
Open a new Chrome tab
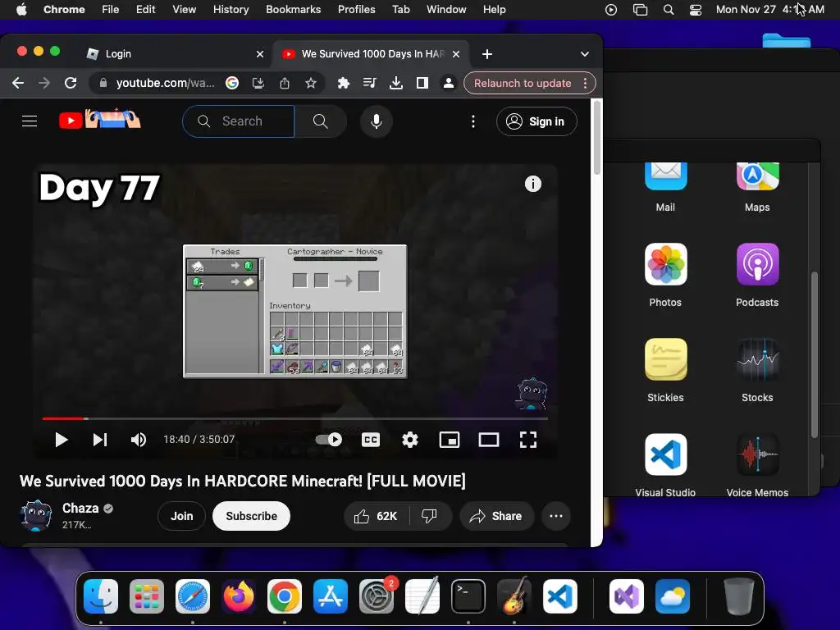point(487,54)
